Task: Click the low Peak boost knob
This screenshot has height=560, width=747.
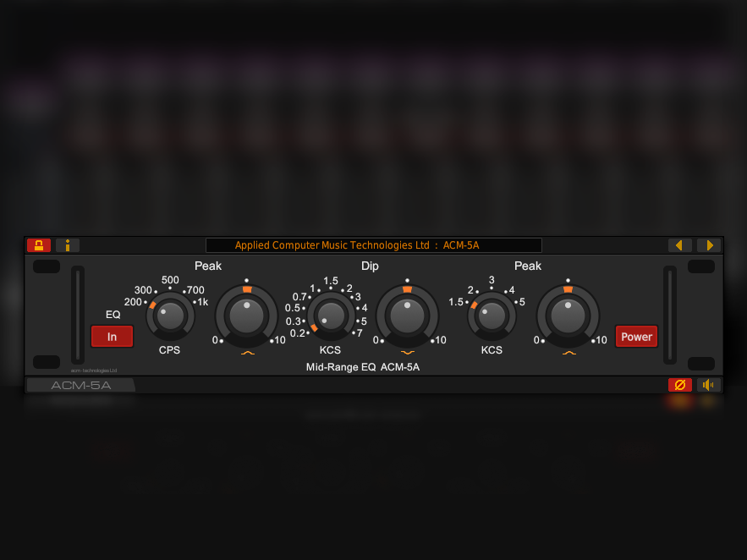Action: pos(247,316)
